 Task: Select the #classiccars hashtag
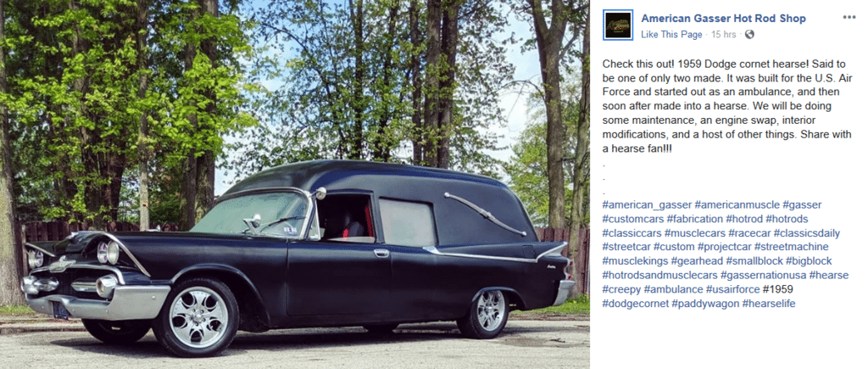[x=632, y=233]
